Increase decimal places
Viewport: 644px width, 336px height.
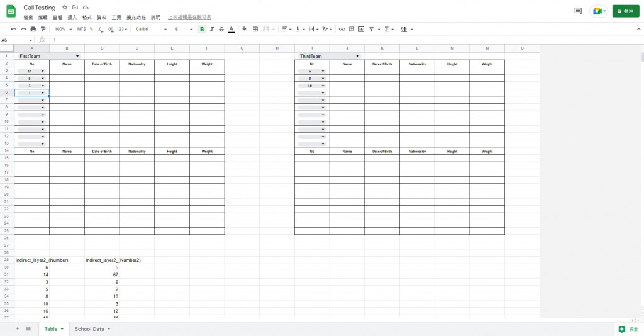coord(110,29)
